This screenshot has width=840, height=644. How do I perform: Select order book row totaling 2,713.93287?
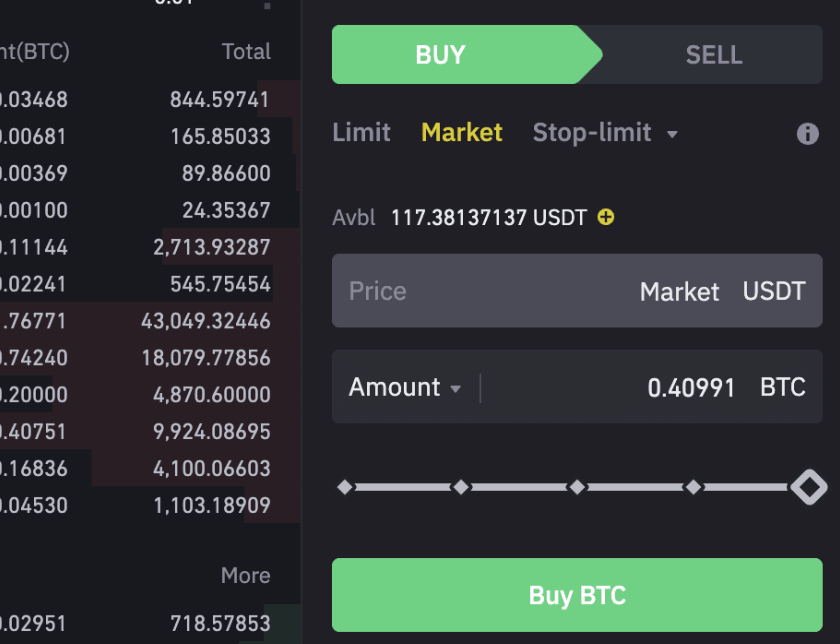[150, 247]
